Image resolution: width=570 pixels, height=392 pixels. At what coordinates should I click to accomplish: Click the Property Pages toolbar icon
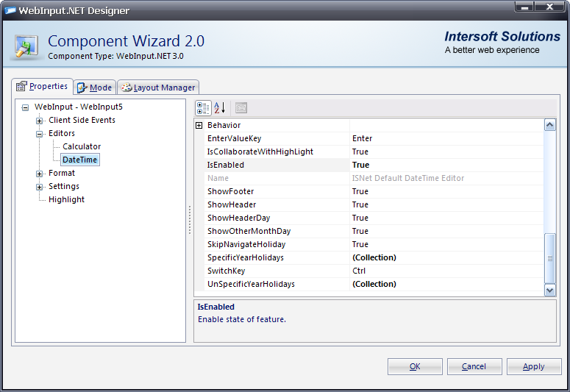[x=241, y=108]
